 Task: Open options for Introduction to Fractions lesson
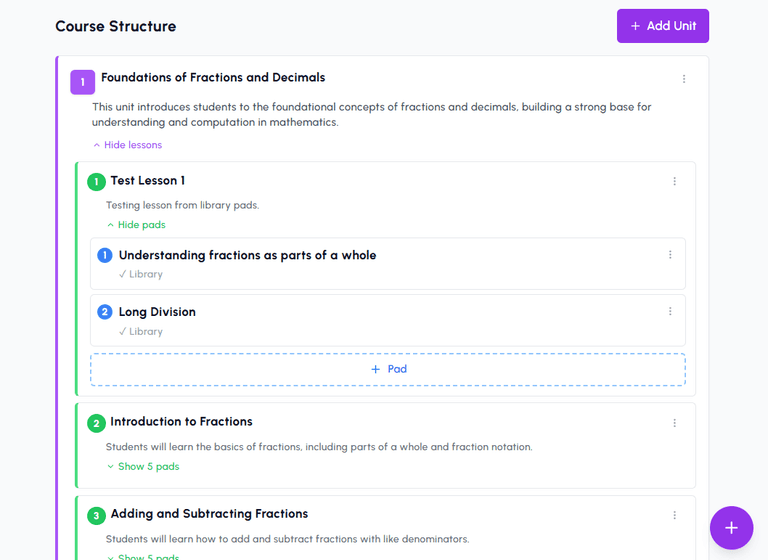pyautogui.click(x=674, y=423)
